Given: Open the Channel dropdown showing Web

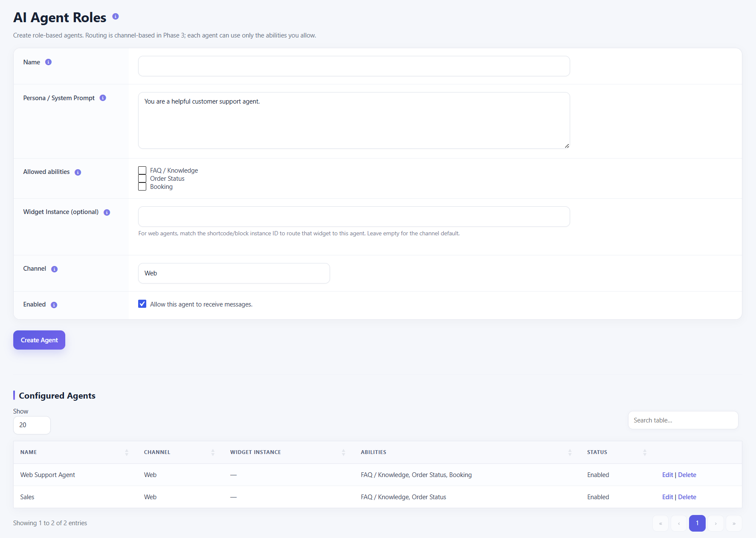Looking at the screenshot, I should pyautogui.click(x=234, y=273).
